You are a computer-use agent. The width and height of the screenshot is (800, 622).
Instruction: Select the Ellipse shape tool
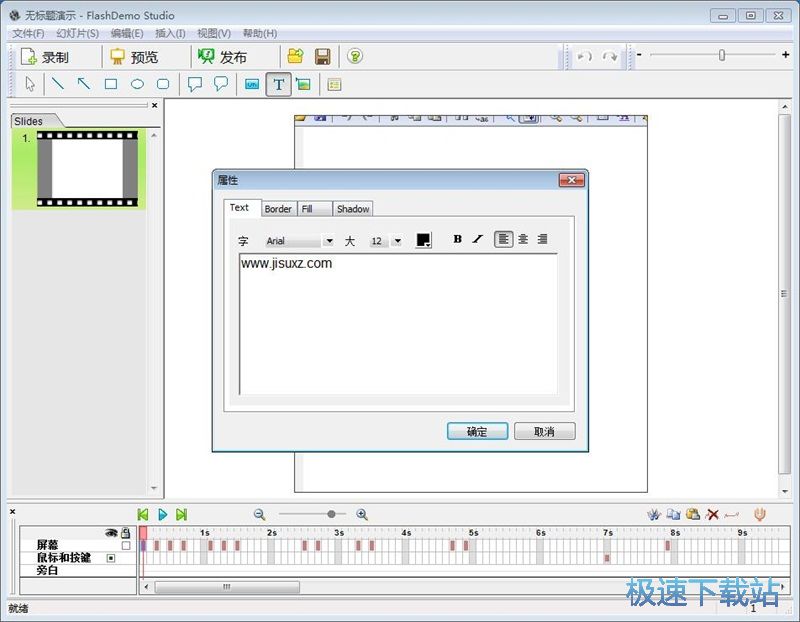(x=137, y=84)
